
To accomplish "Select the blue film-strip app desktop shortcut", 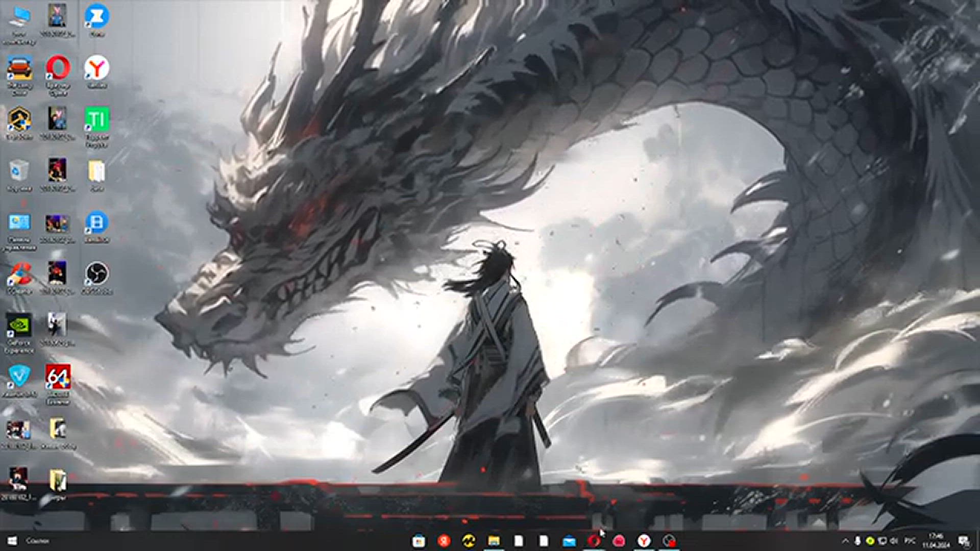I will point(96,223).
